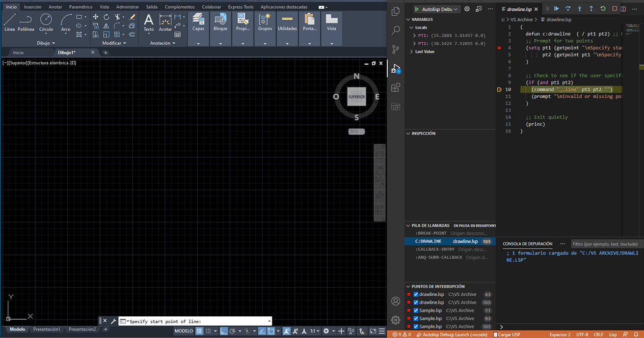Expand the PT1 local variable
The width and height of the screenshot is (644, 338).
point(414,35)
